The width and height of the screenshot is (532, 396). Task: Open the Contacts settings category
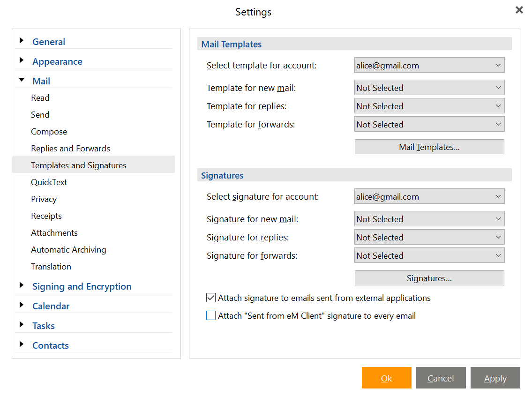point(51,345)
